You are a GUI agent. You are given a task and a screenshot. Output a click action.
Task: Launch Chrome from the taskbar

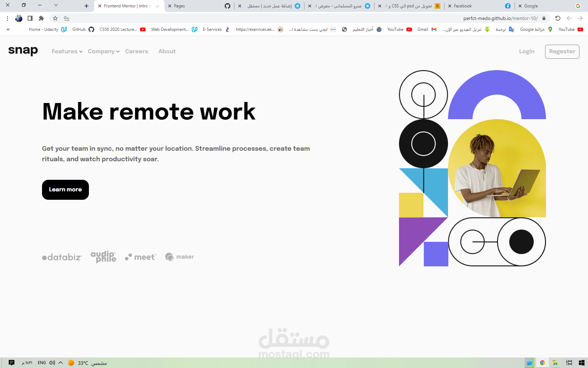coord(542,362)
